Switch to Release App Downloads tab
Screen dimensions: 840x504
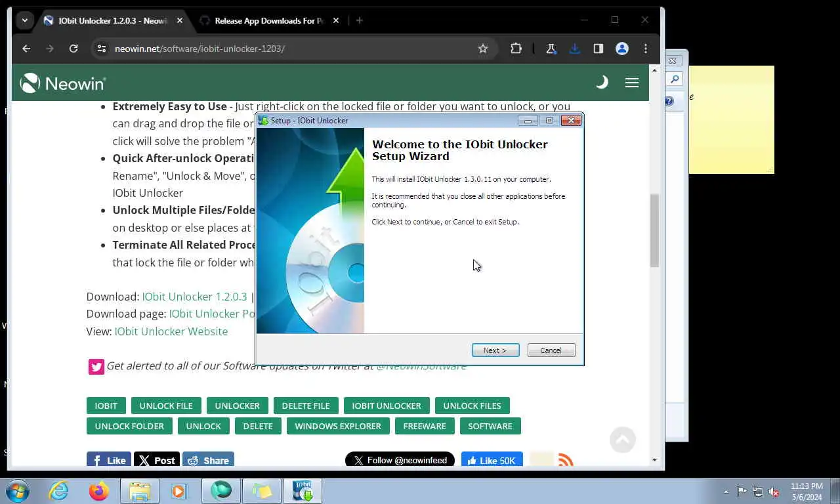click(269, 20)
